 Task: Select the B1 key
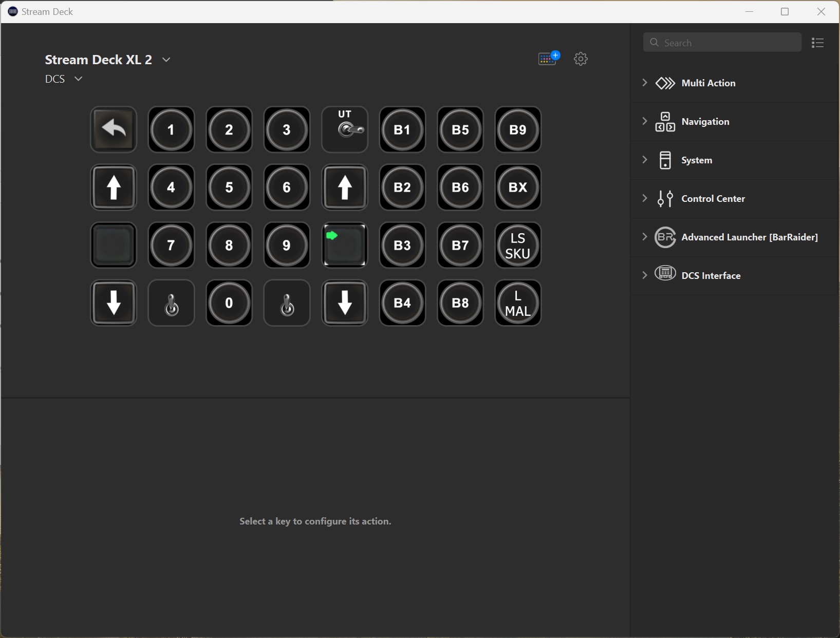[402, 129]
